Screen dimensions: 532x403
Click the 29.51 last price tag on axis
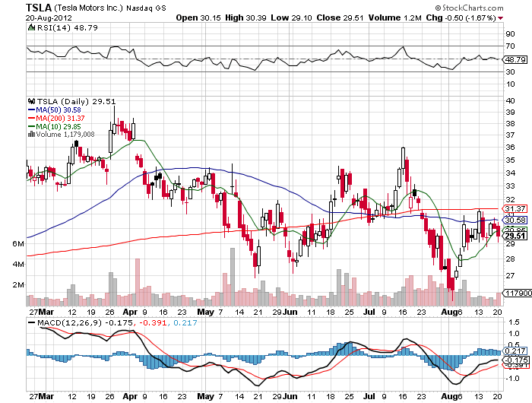(x=515, y=236)
